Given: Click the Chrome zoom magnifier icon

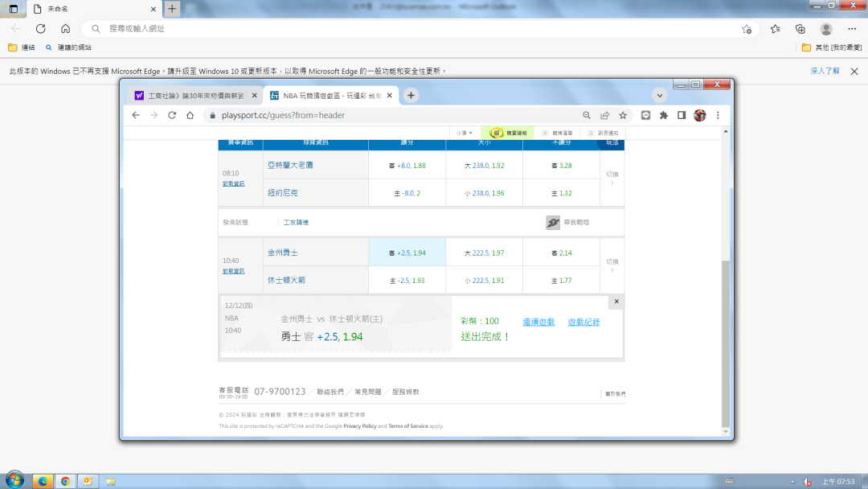Looking at the screenshot, I should point(586,115).
